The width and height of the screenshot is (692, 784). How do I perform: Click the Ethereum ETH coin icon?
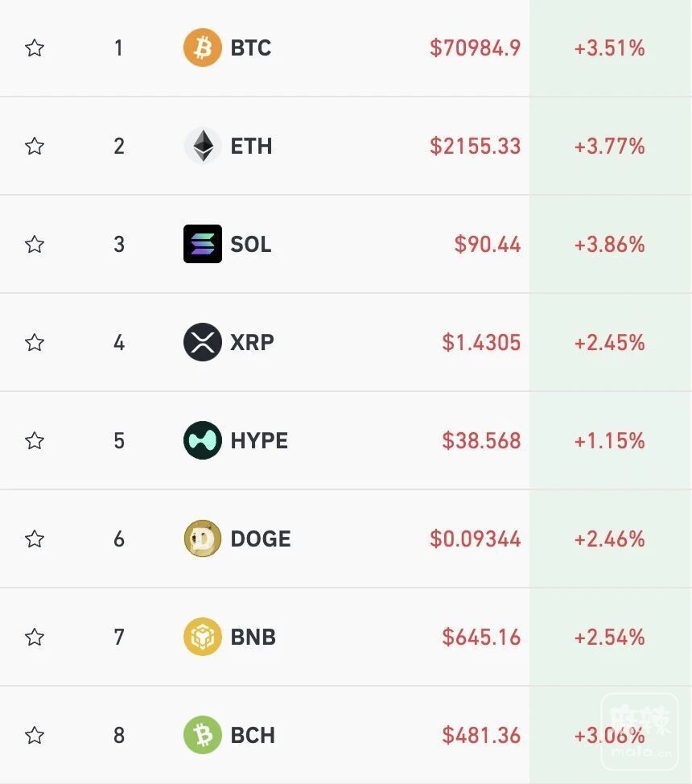(202, 146)
